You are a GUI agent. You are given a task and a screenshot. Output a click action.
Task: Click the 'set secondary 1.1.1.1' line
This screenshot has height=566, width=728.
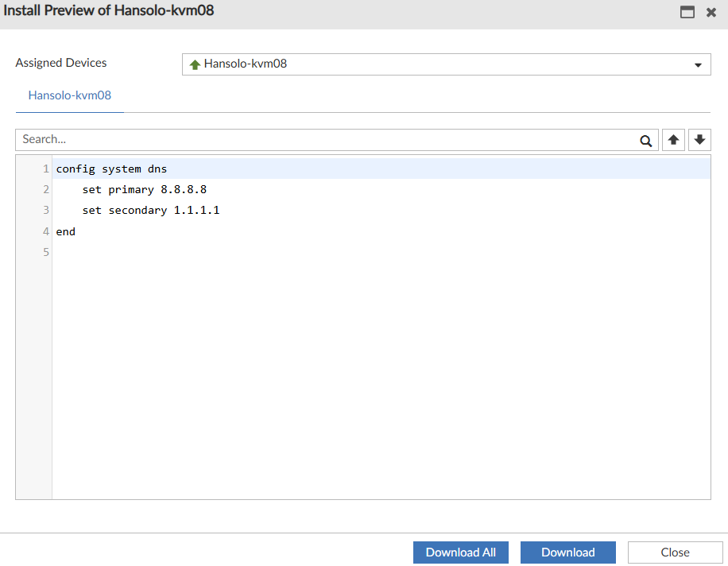coord(150,211)
